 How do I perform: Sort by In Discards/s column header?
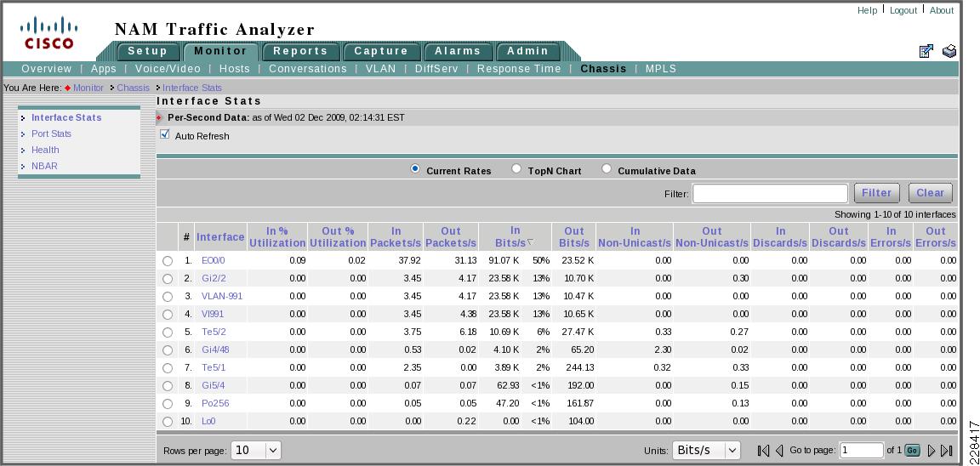[x=781, y=236]
